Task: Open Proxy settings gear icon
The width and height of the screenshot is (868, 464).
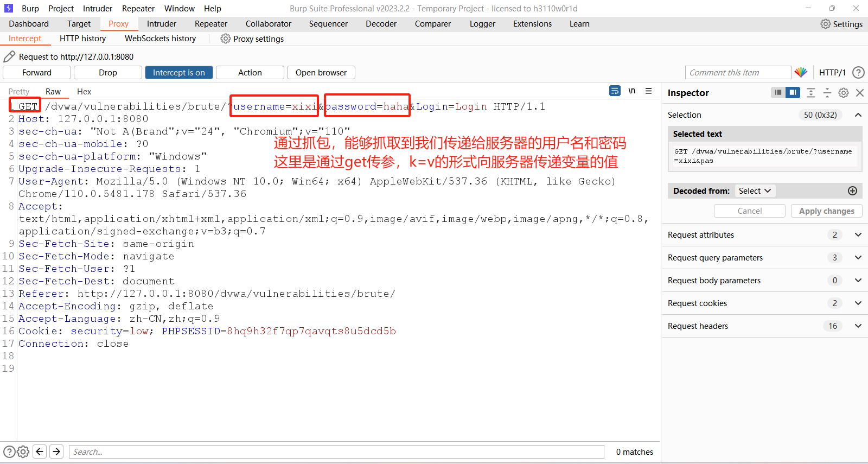Action: (x=226, y=39)
